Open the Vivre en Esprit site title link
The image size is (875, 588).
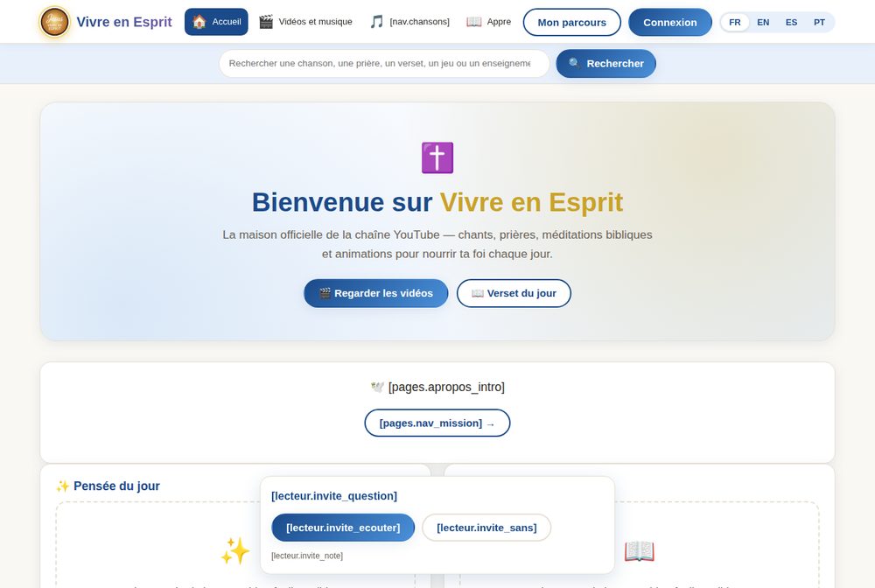click(124, 22)
